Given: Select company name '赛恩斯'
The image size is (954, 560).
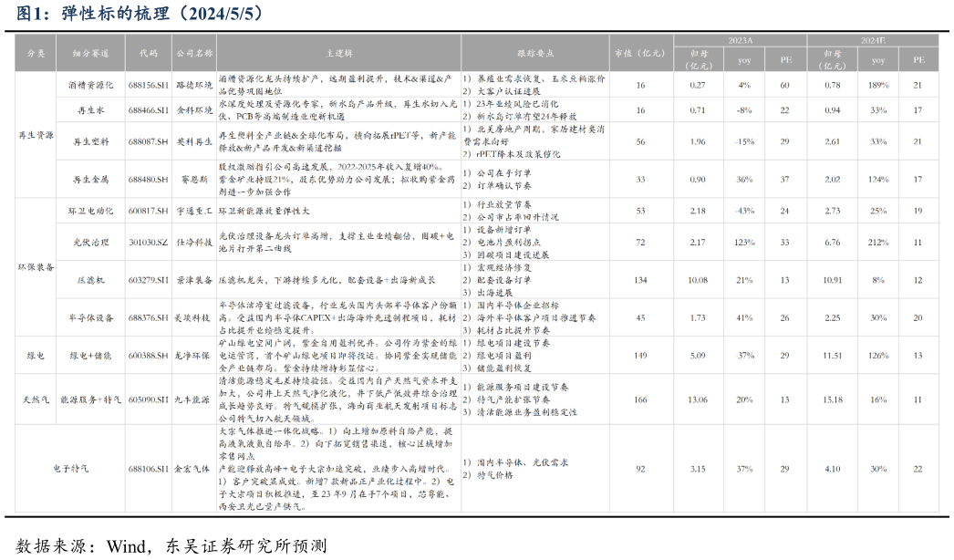Looking at the screenshot, I should click(194, 180).
